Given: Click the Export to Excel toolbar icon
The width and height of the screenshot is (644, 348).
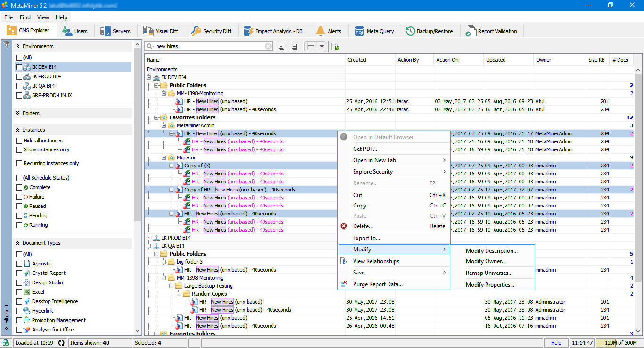Looking at the screenshot, I should click(x=335, y=47).
